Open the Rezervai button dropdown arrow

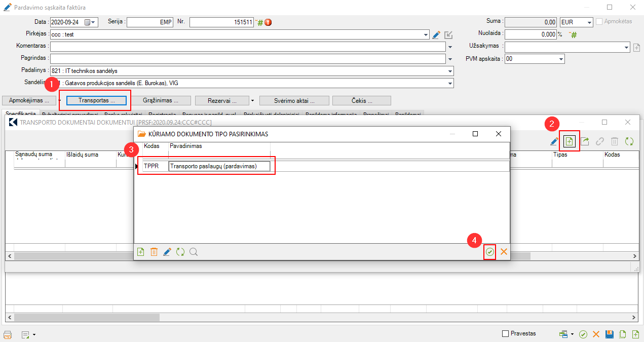[252, 100]
